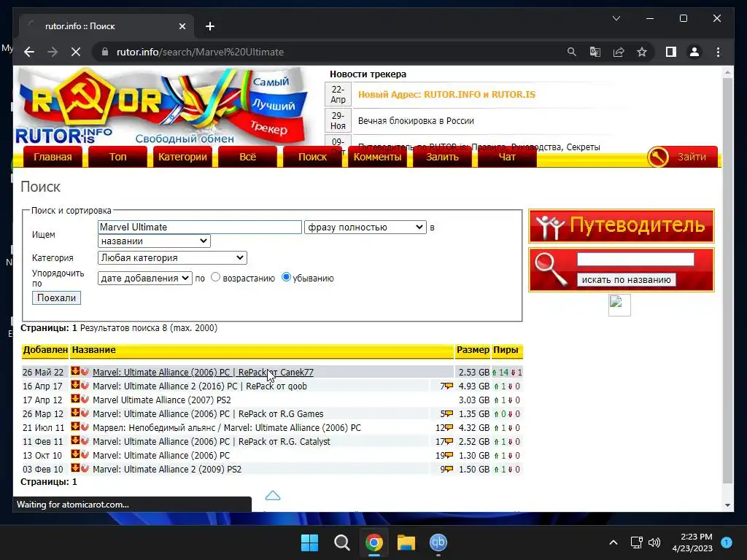Click the scroll-to-top arrow at page bottom
747x560 pixels.
(x=273, y=496)
